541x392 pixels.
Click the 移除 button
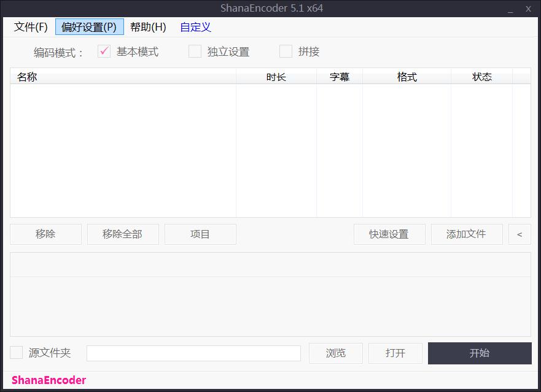click(x=45, y=234)
